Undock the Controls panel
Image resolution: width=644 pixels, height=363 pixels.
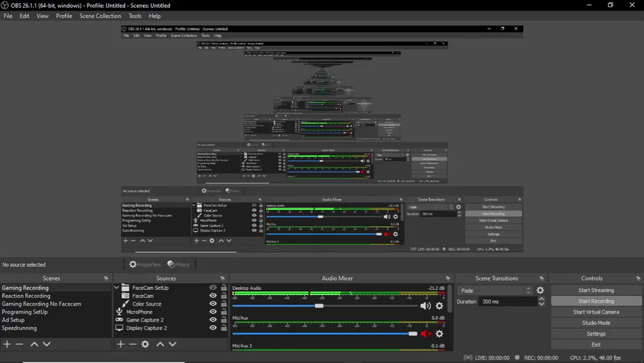[638, 279]
